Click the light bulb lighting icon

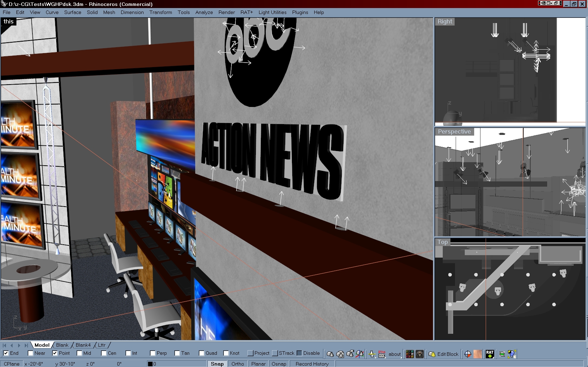(x=512, y=354)
